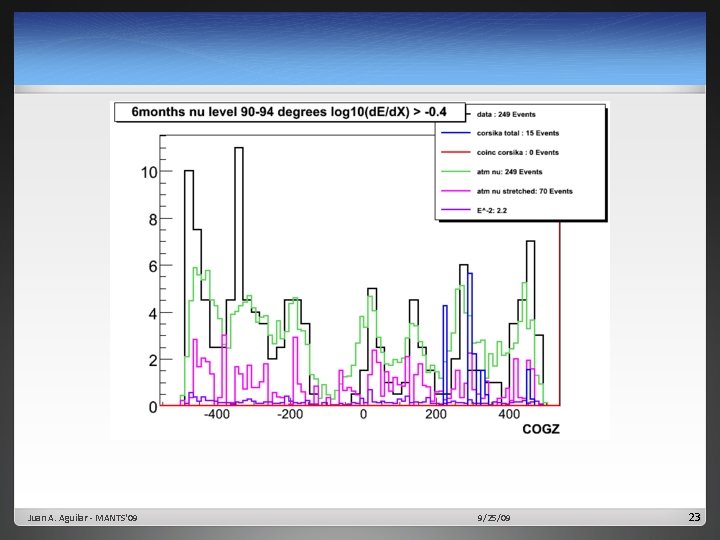This screenshot has height=540, width=720.
Task: Click the green line sample for atm nu
Action: coord(456,172)
